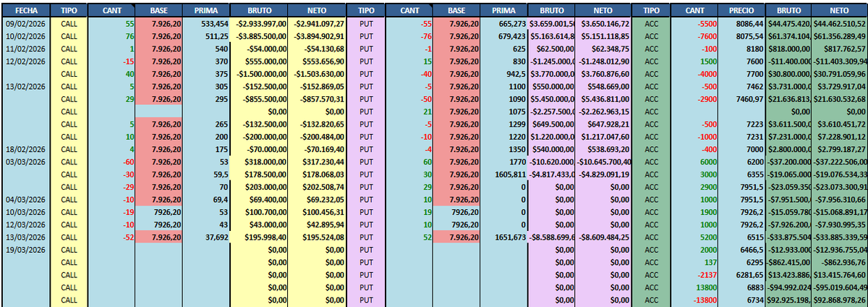The width and height of the screenshot is (868, 307).
Task: Click the date cell 09/02/2026
Action: (26, 24)
